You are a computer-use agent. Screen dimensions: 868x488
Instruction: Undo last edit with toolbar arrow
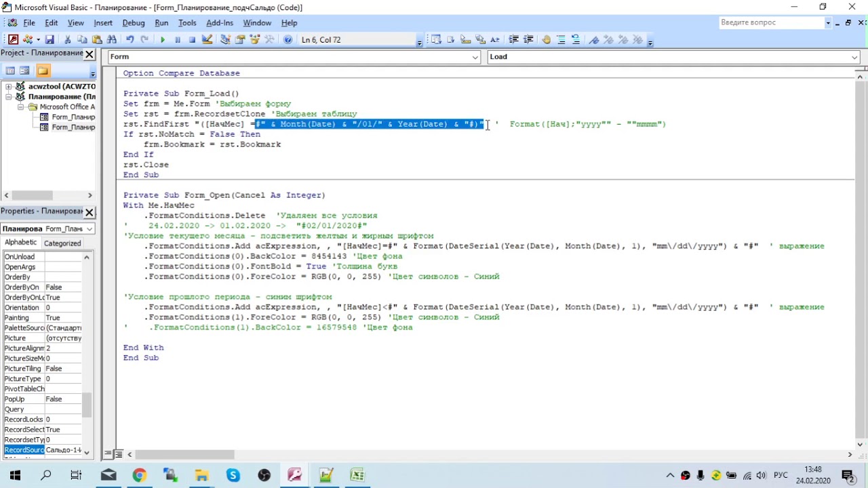pos(130,40)
